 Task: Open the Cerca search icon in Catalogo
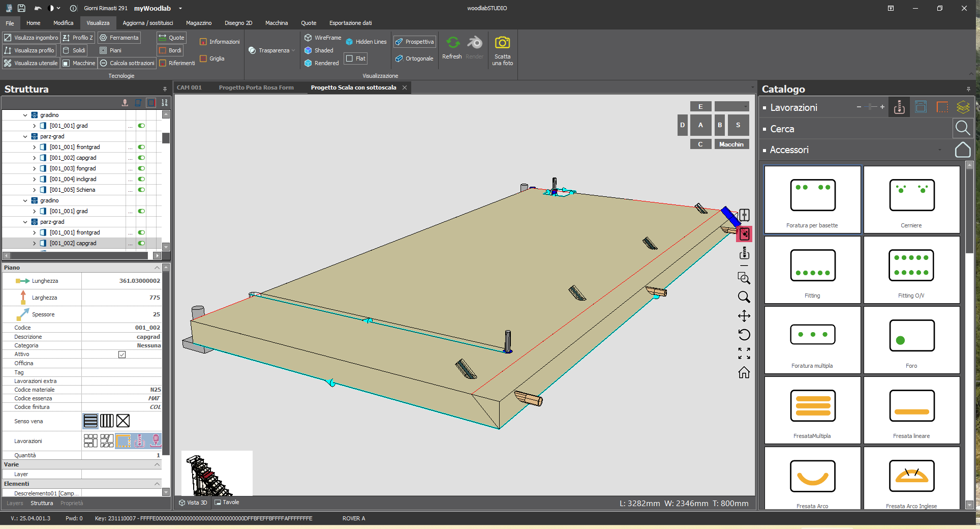[963, 128]
